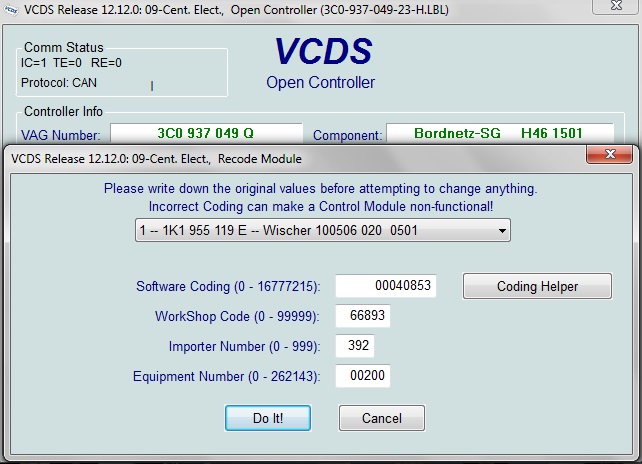
Task: Click the Coding Helper button
Action: (537, 286)
